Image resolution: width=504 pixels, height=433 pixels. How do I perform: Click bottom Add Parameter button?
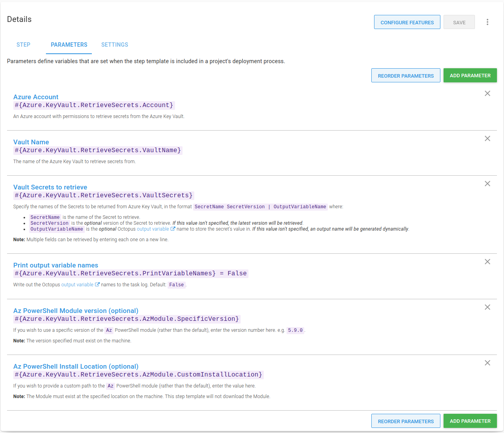[x=470, y=421]
